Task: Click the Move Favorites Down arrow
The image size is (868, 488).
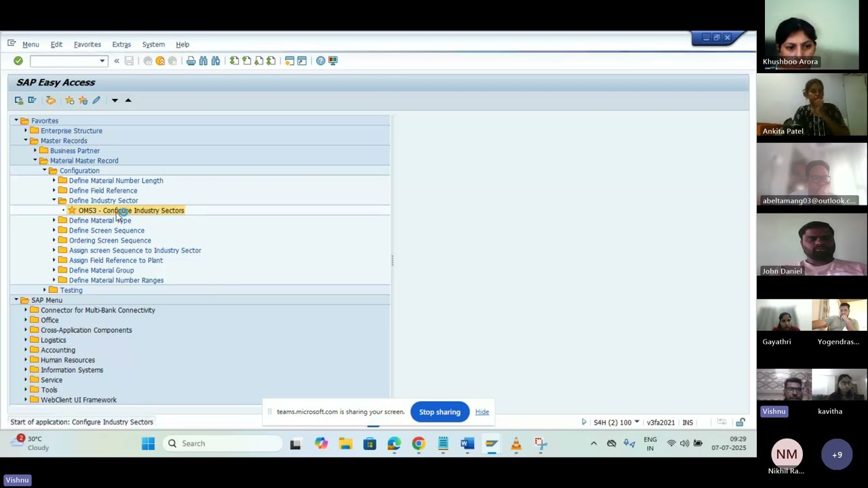Action: (x=115, y=100)
